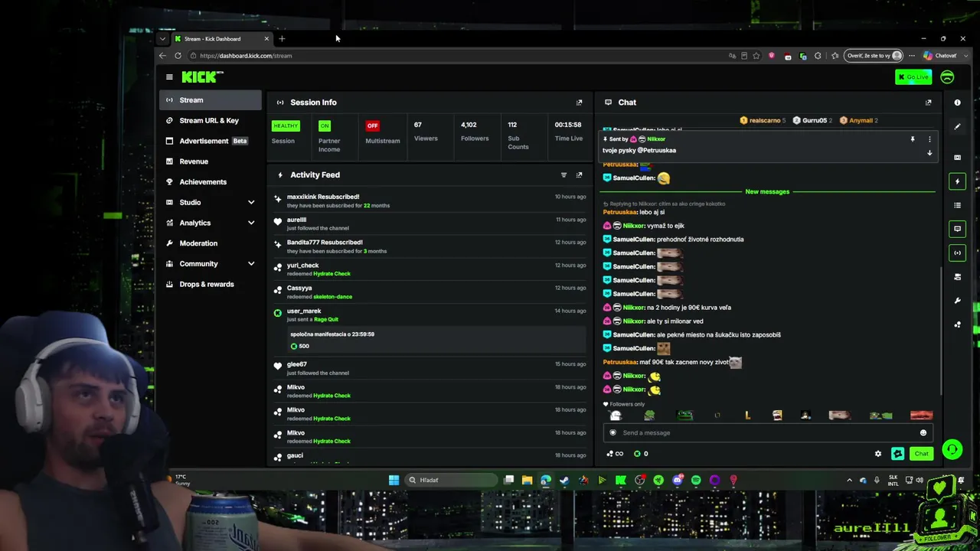980x551 pixels.
Task: Send message with the Chat button
Action: (x=921, y=454)
